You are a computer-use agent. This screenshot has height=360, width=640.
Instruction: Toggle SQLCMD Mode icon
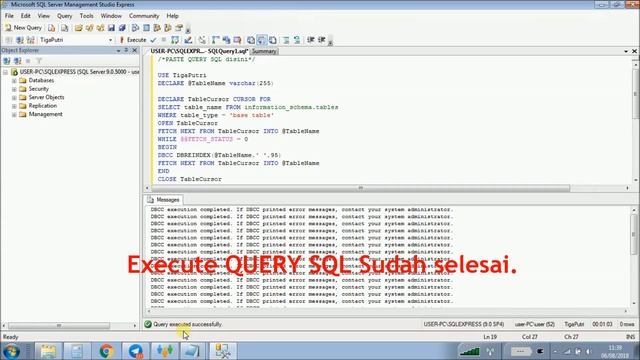237,40
